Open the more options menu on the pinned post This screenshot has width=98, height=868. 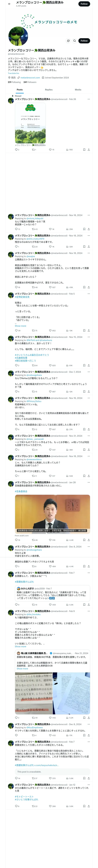tap(89, 99)
